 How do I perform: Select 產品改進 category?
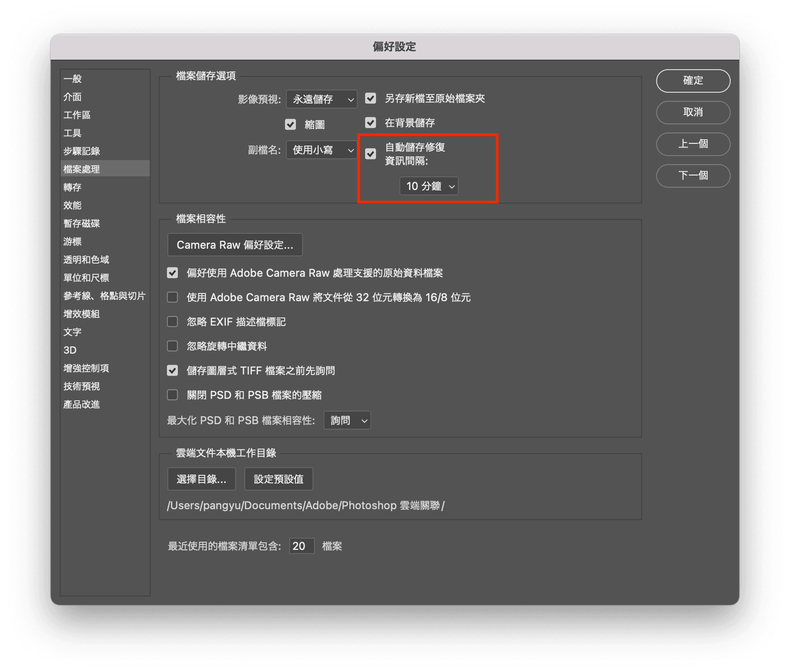pyautogui.click(x=105, y=404)
